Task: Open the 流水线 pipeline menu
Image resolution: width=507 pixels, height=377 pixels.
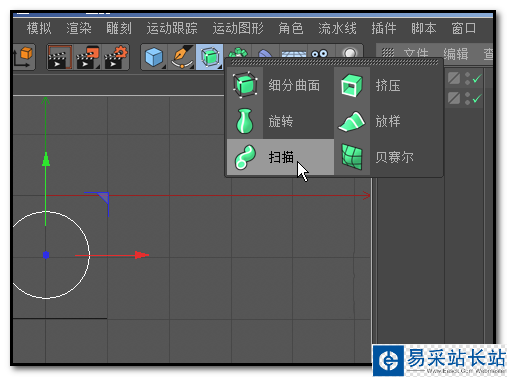Action: coord(337,28)
